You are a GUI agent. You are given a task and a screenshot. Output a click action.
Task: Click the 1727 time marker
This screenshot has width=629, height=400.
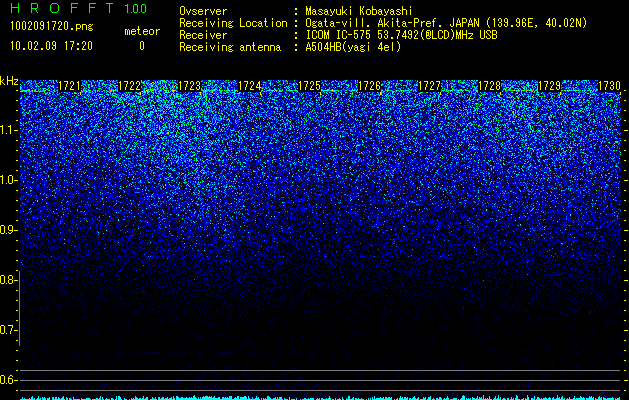click(429, 86)
